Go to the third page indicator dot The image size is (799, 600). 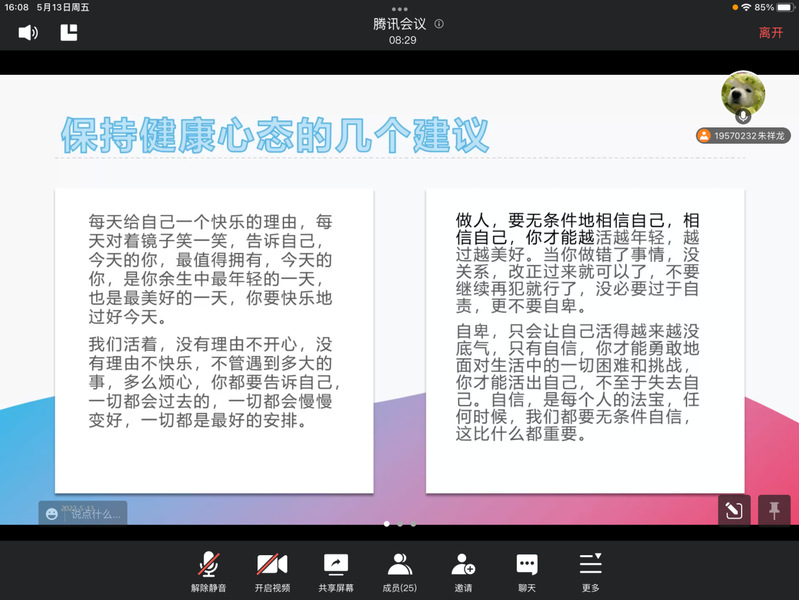coord(413,524)
